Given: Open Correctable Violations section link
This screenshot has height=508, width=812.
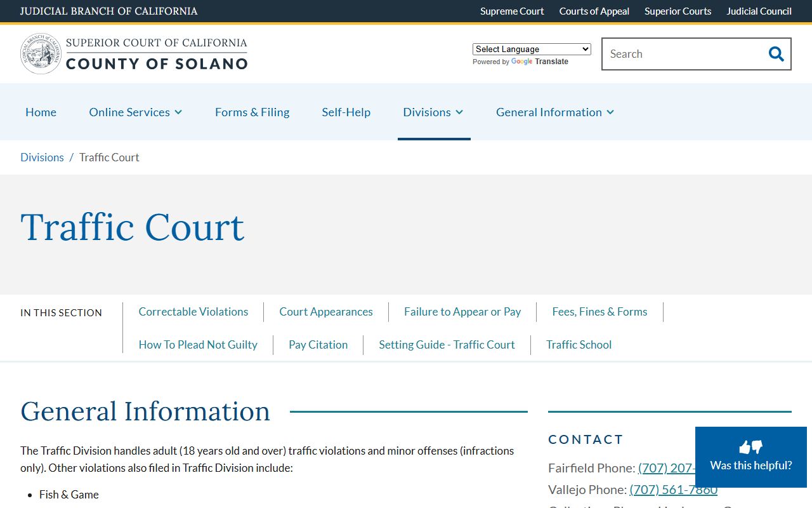Looking at the screenshot, I should pyautogui.click(x=193, y=312).
